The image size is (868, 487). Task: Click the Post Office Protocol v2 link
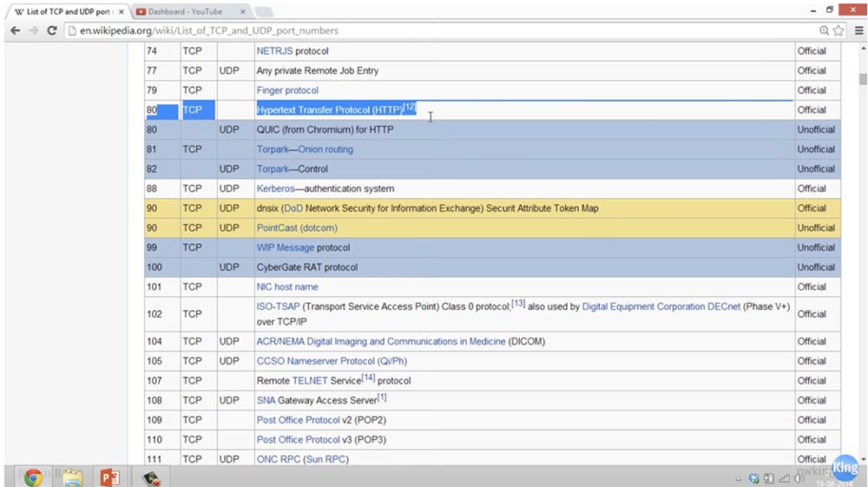298,420
